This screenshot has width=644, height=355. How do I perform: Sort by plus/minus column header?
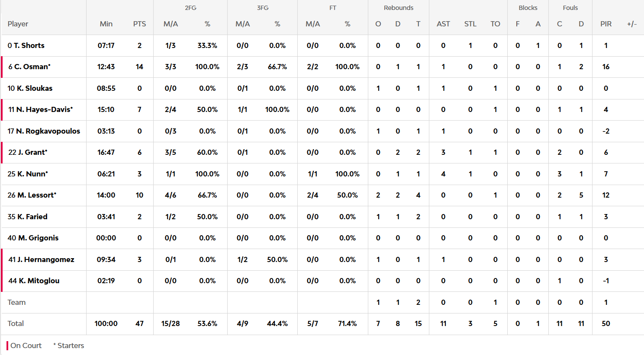(632, 24)
